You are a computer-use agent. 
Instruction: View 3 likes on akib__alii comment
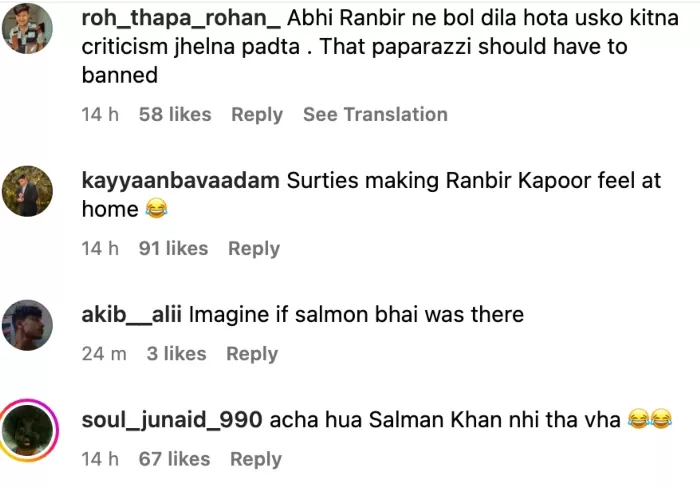coord(176,354)
